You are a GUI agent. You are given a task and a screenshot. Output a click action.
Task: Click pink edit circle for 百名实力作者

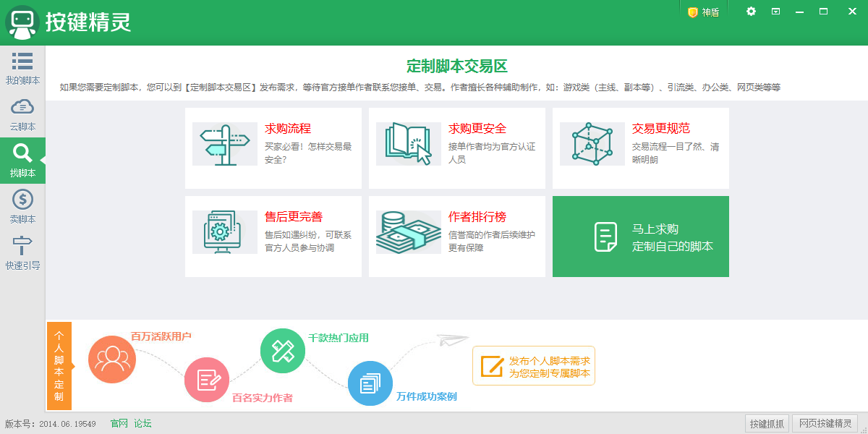[207, 380]
